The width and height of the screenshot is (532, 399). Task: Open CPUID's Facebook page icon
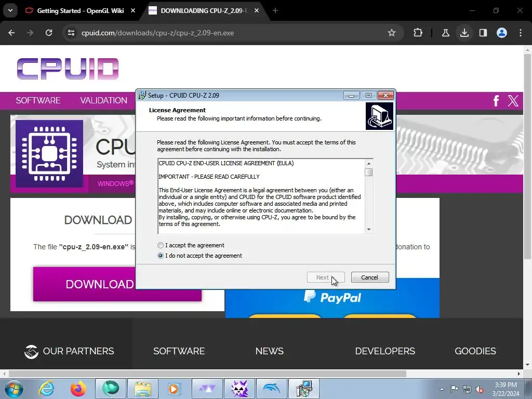click(496, 101)
